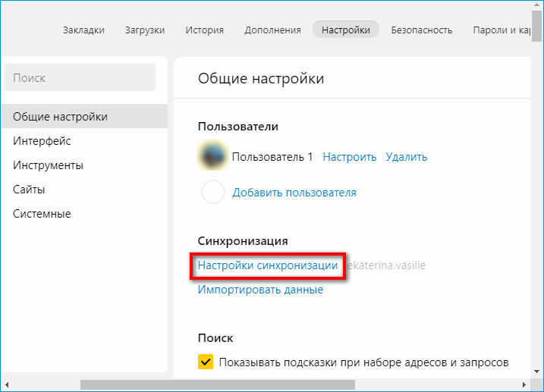Open the Интерфейс settings section

[42, 141]
